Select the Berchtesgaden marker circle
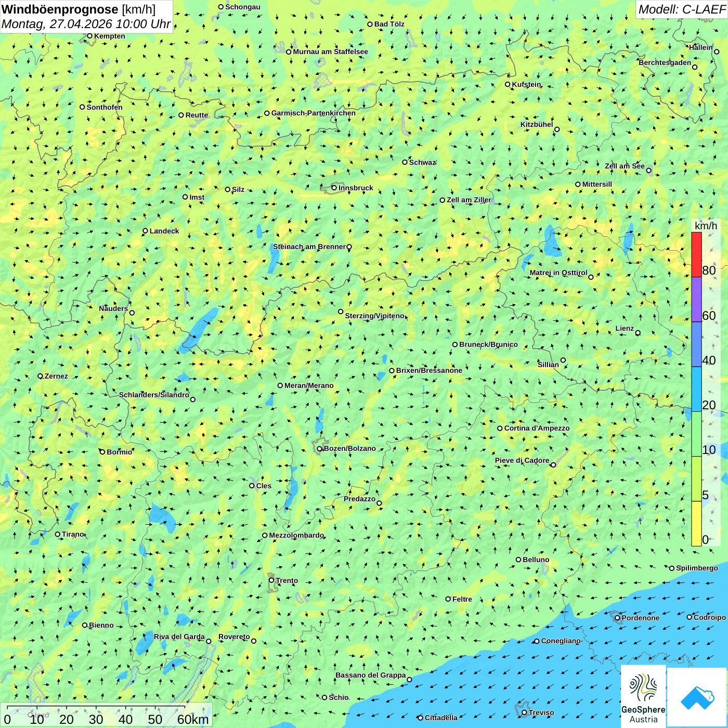The height and width of the screenshot is (728, 728). click(x=695, y=67)
